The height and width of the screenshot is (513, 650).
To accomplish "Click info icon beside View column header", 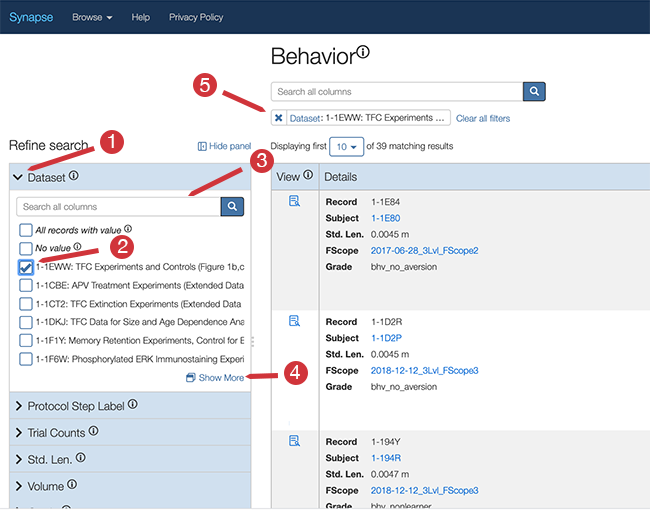I will point(308,175).
